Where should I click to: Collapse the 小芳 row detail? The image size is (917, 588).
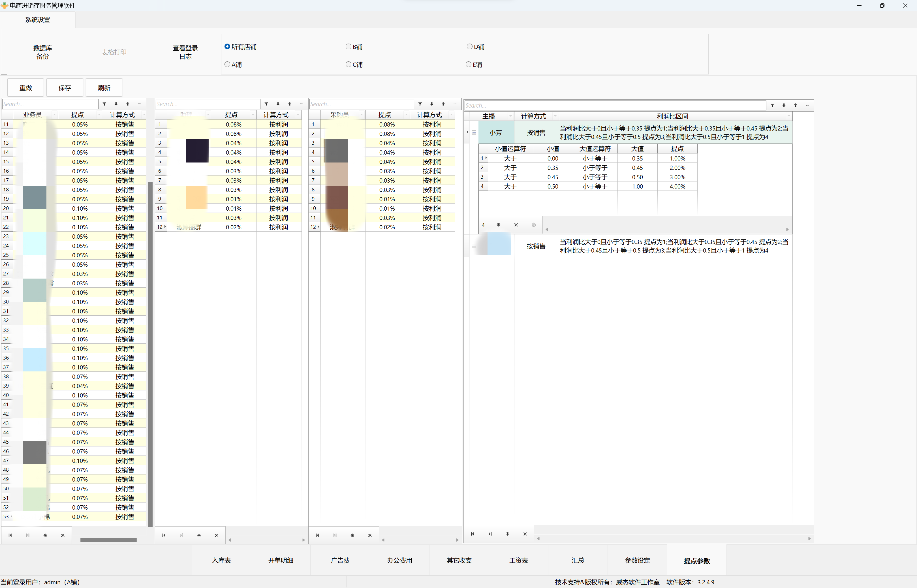(x=474, y=132)
